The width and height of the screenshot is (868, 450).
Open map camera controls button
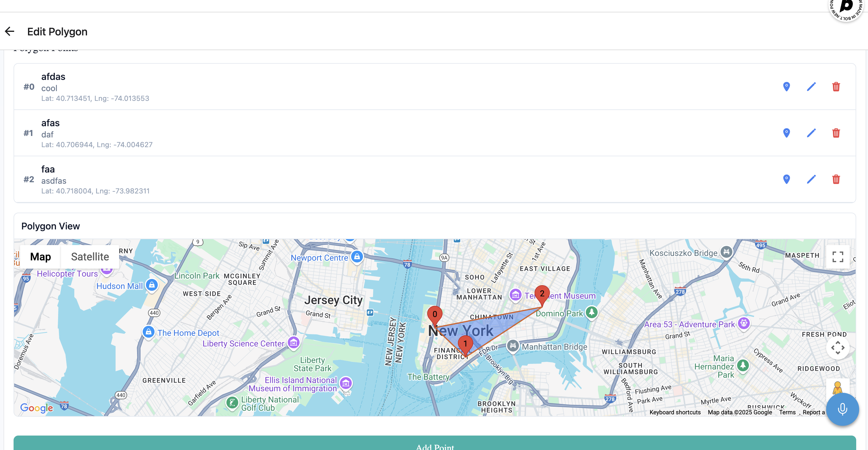click(837, 348)
